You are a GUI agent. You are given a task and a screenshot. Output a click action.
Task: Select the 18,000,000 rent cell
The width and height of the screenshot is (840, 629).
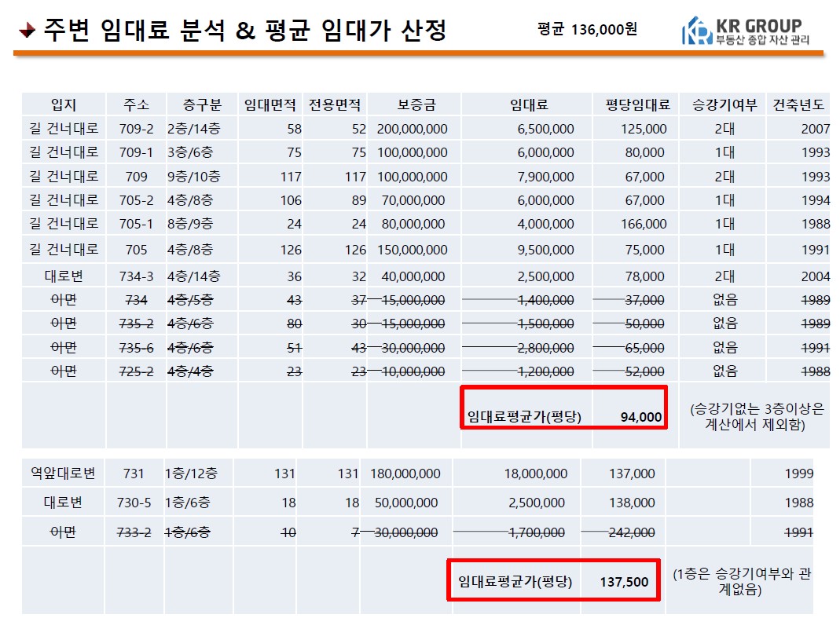(535, 474)
